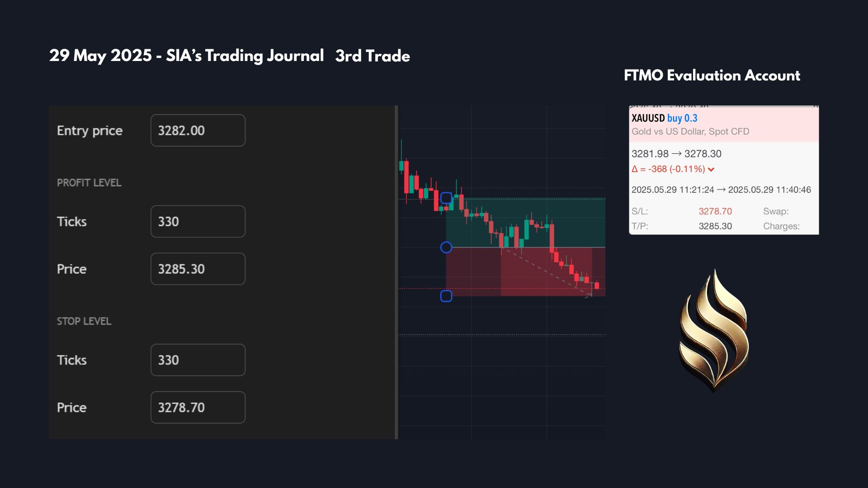Click the T/P value 3285.30 in the trade card
The image size is (868, 488).
tap(715, 226)
